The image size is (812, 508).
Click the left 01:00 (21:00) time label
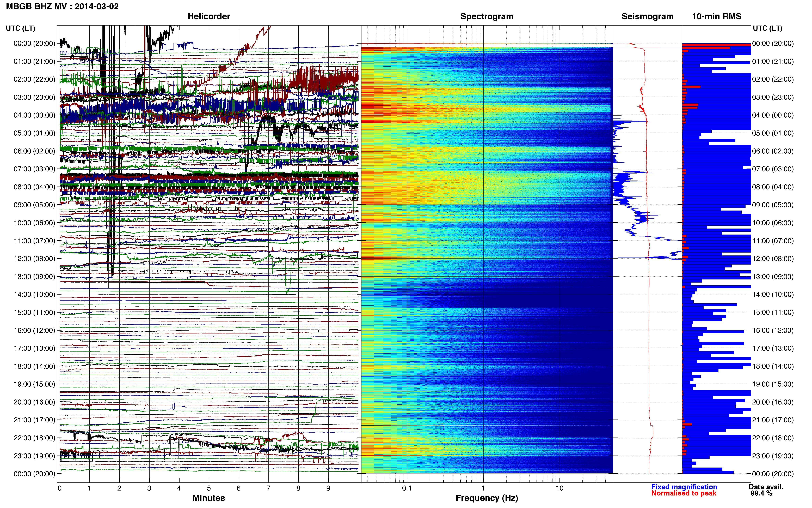(34, 62)
